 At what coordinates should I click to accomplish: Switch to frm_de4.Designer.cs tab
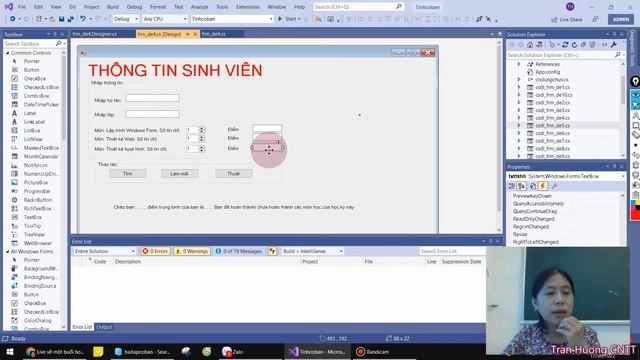click(95, 34)
